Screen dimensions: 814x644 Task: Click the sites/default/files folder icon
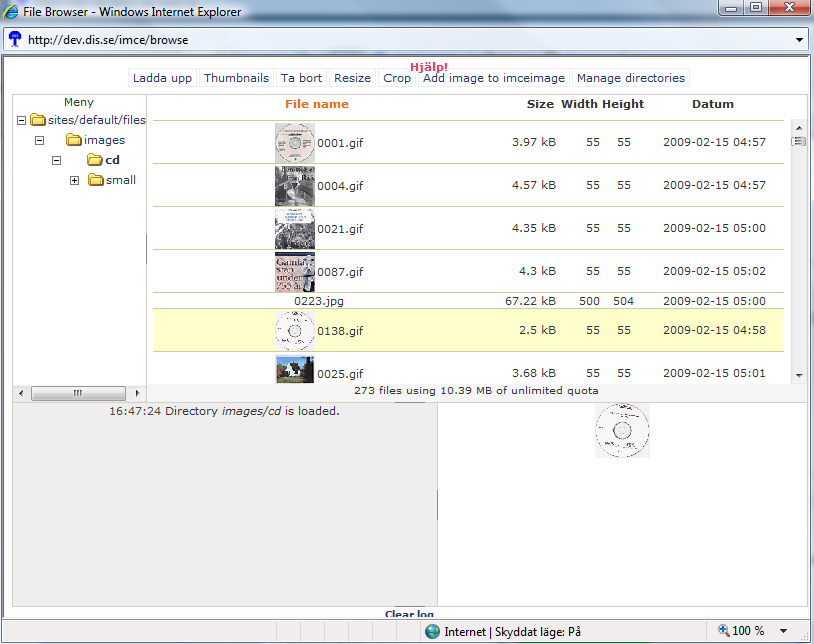38,120
